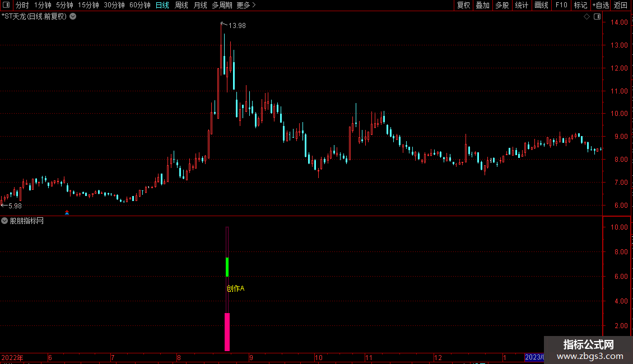The image size is (633, 364).
Task: Click the 2022年 date axis label
Action: pyautogui.click(x=12, y=357)
